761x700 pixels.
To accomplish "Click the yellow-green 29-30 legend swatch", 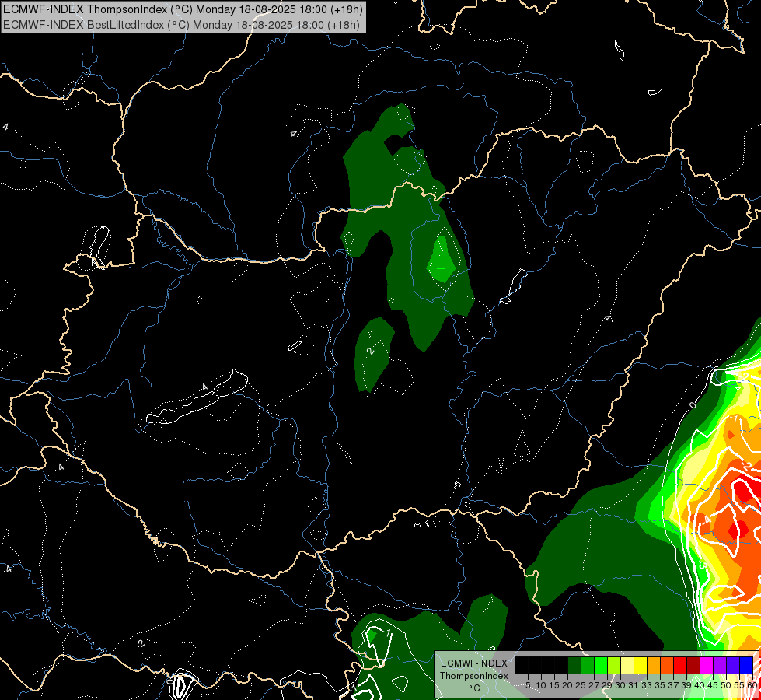I will 614,665.
